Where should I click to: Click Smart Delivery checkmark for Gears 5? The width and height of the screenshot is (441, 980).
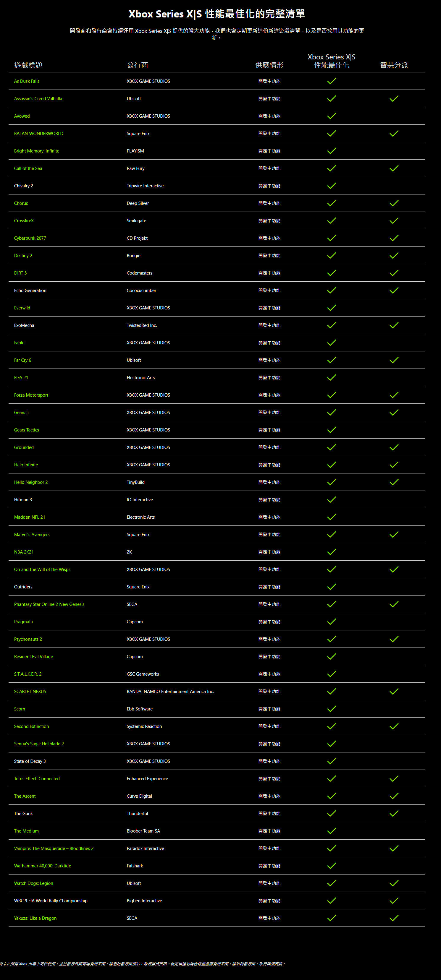[x=394, y=412]
